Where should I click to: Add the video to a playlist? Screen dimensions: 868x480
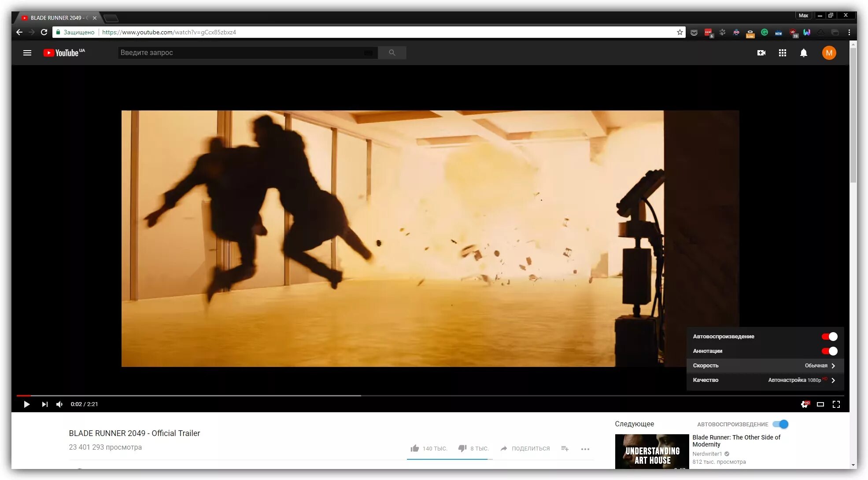tap(565, 448)
